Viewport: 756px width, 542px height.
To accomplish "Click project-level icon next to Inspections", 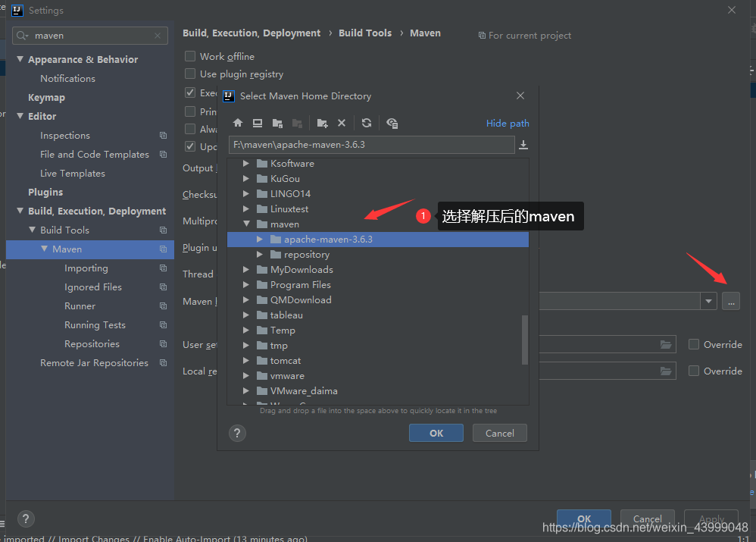I will [164, 136].
